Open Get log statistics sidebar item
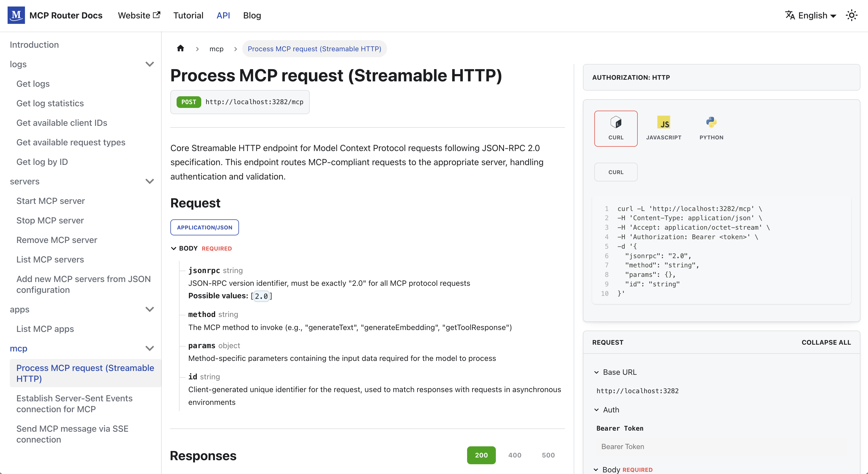868x474 pixels. pos(50,103)
